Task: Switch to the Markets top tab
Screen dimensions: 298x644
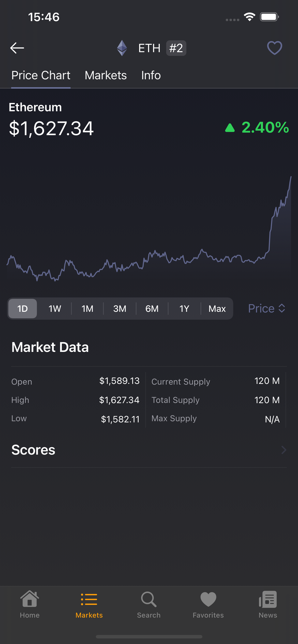Action: point(106,75)
